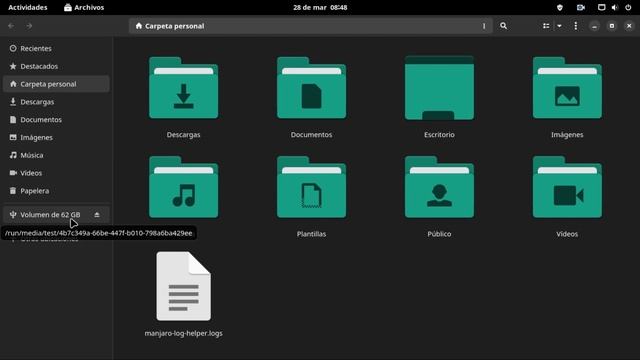
Task: Go back with the left arrow
Action: tap(11, 26)
